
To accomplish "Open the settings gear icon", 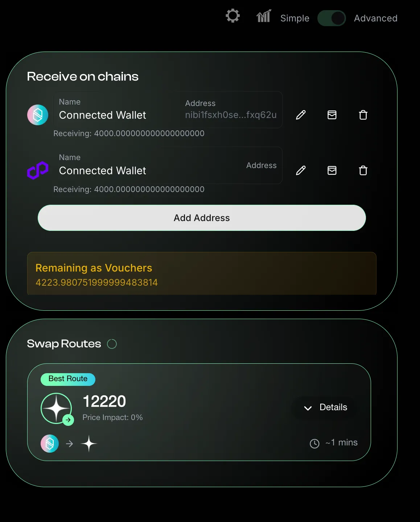I will click(x=232, y=16).
